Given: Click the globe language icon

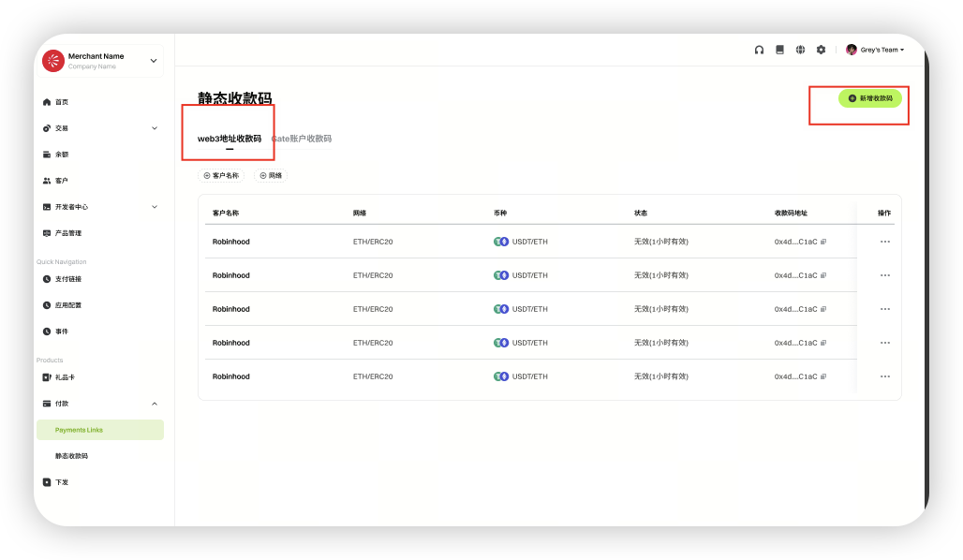Looking at the screenshot, I should [x=800, y=50].
